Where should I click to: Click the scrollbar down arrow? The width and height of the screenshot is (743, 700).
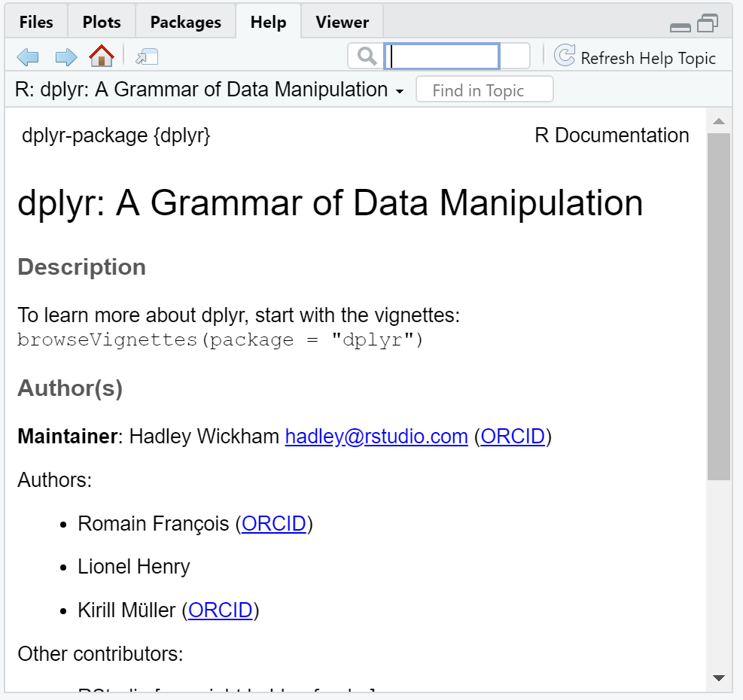[718, 678]
